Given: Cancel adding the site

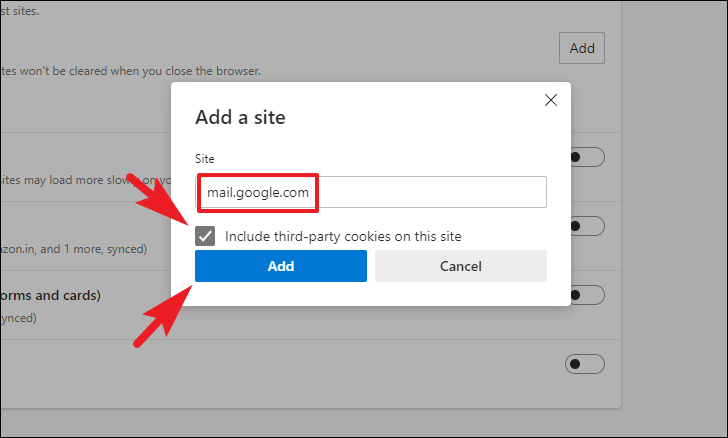Looking at the screenshot, I should 461,266.
